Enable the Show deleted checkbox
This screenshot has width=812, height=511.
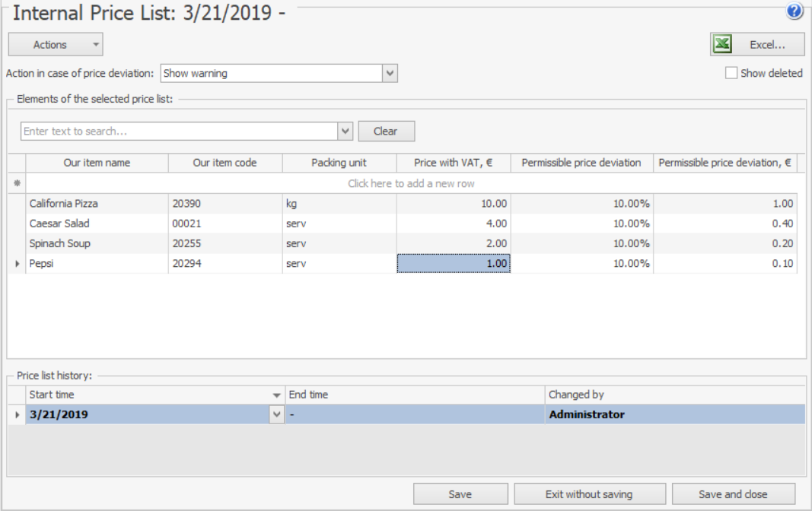coord(731,74)
